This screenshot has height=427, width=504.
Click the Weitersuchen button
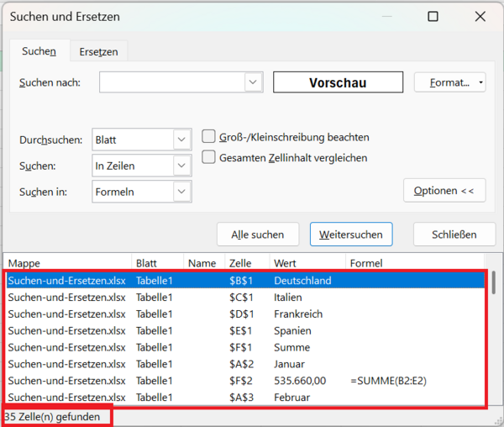point(351,235)
